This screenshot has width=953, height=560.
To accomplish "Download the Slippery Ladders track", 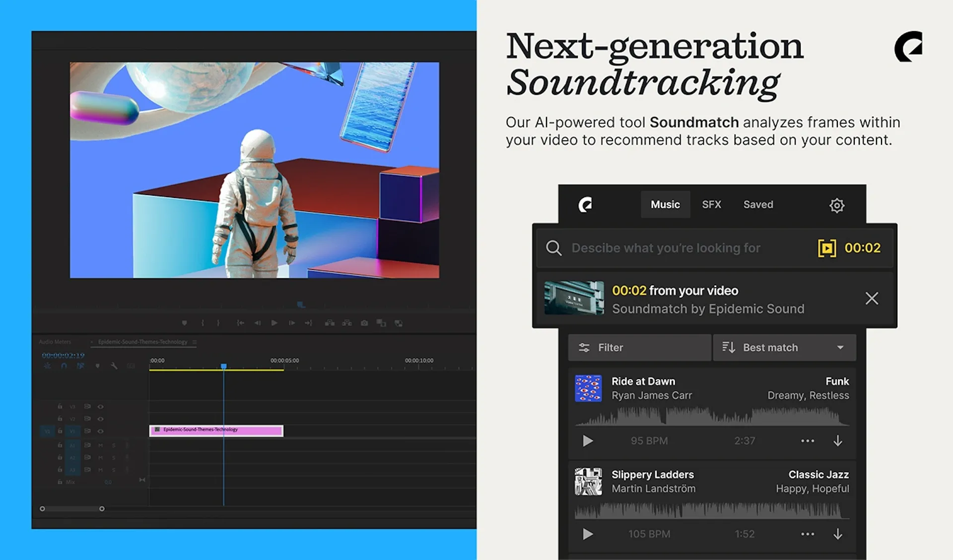I will [x=838, y=534].
